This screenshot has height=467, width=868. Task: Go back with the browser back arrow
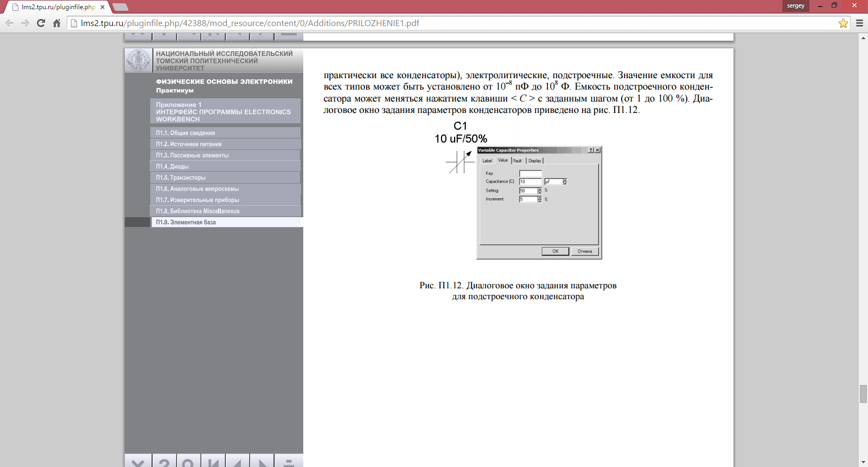[x=9, y=23]
